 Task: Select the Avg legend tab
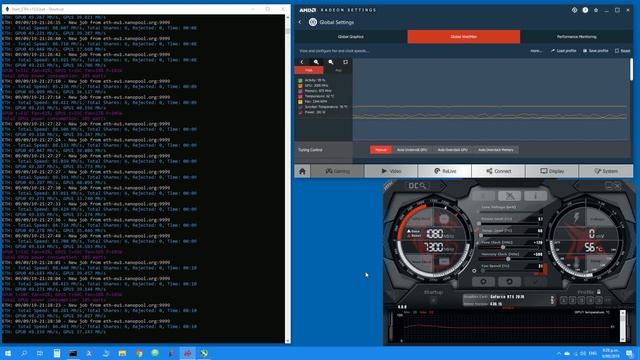point(338,71)
